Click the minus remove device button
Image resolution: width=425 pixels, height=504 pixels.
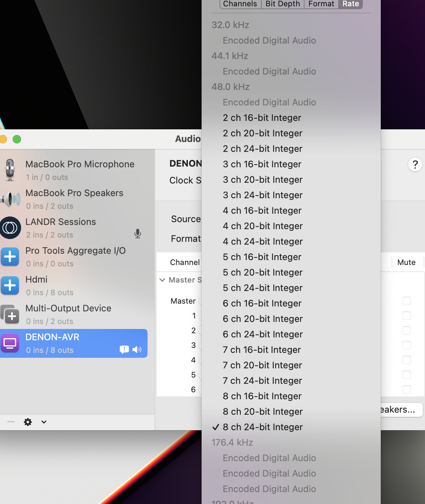click(11, 422)
